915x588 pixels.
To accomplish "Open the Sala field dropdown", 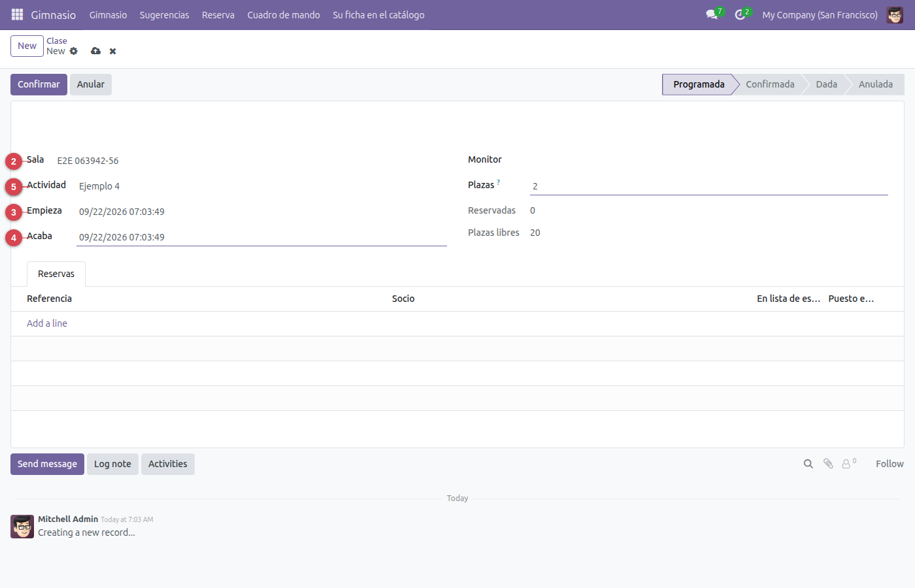I will [251, 161].
